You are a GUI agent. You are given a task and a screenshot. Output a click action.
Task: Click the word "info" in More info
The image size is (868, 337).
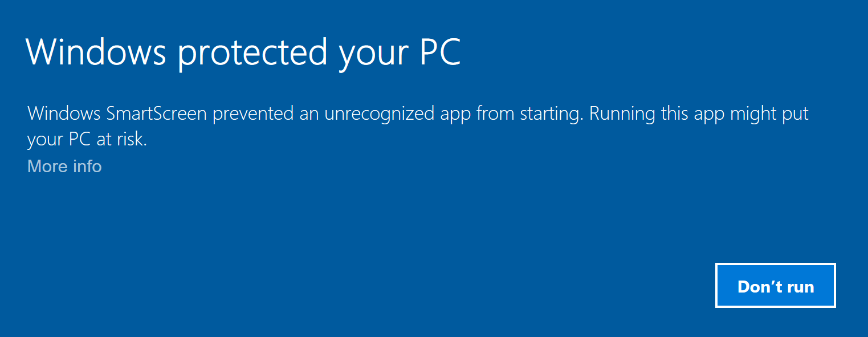point(87,167)
